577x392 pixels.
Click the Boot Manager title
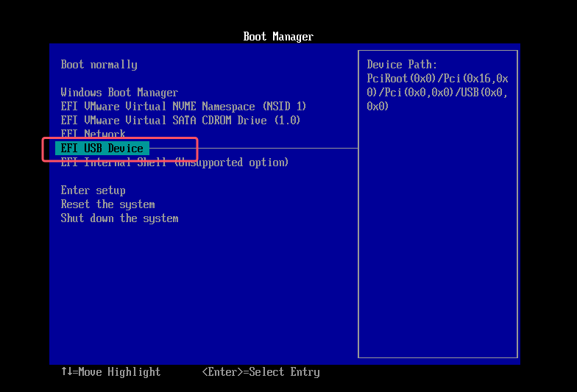click(278, 37)
